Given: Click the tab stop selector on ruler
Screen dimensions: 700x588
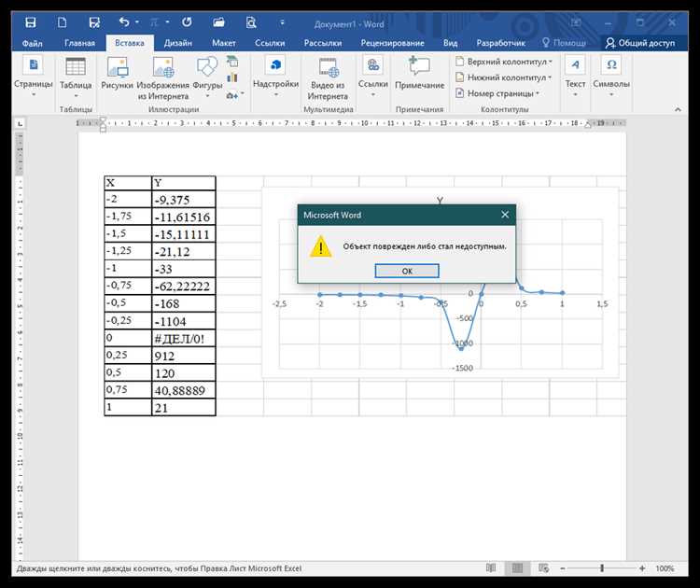Looking at the screenshot, I should coord(21,123).
